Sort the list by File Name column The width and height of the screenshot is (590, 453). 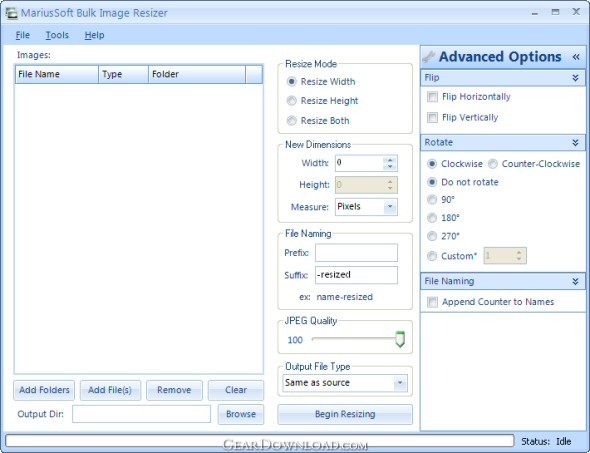(x=57, y=74)
